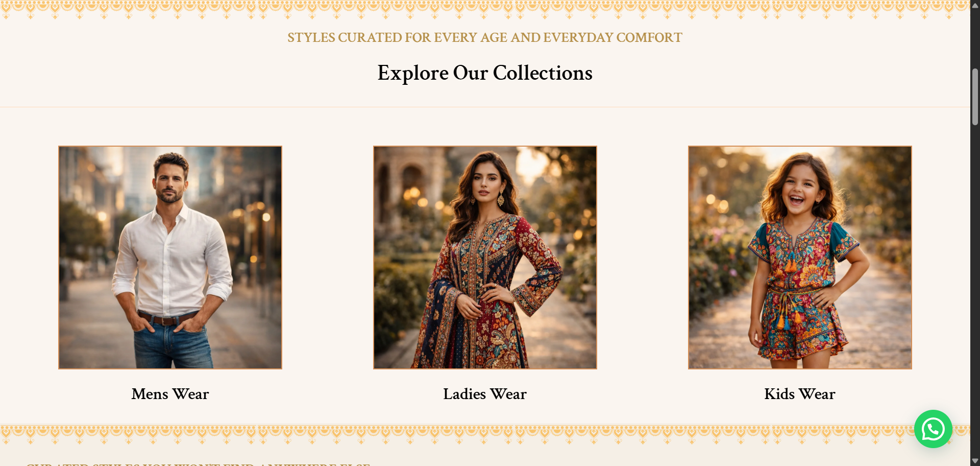The width and height of the screenshot is (980, 466).
Task: Open the Ladies Wear collection photo
Action: [x=485, y=258]
